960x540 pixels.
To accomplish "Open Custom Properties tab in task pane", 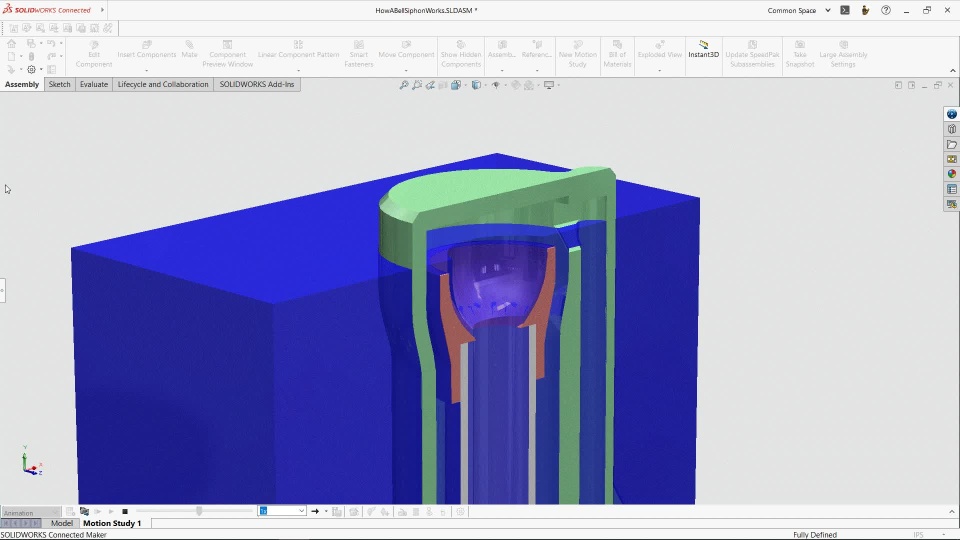I will click(951, 189).
